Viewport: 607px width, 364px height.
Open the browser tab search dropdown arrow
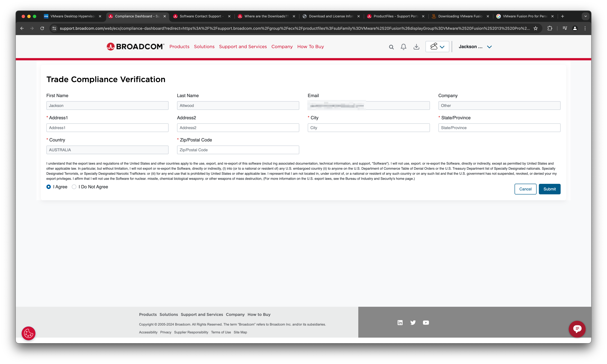click(x=585, y=16)
